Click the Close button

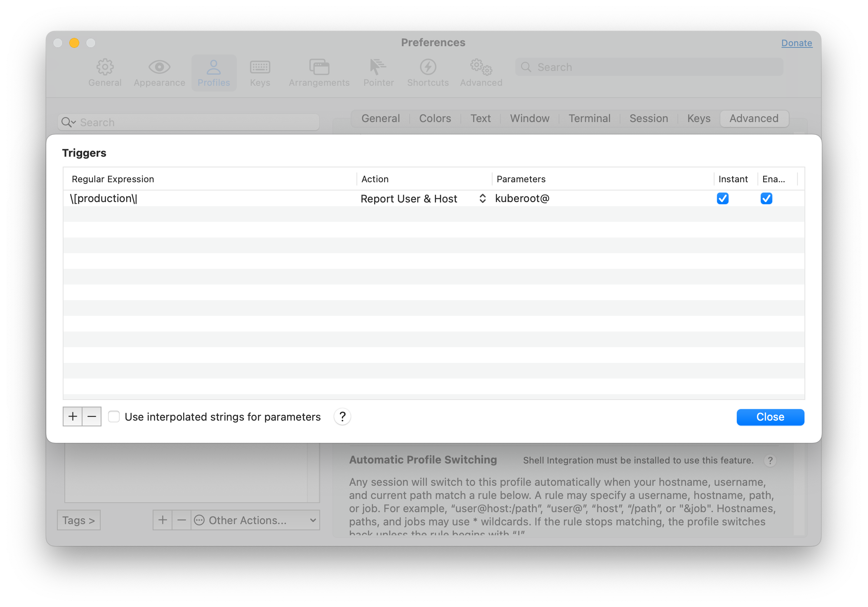pos(770,417)
